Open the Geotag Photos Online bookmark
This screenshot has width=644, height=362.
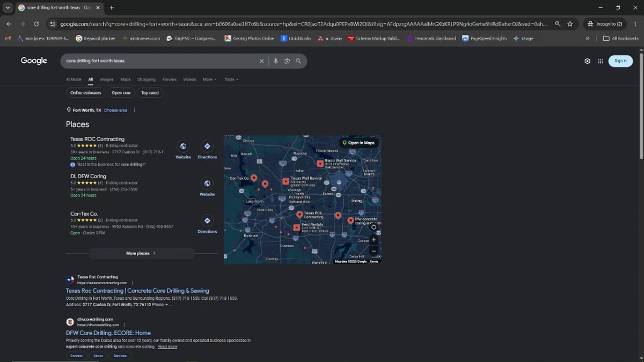pos(250,38)
